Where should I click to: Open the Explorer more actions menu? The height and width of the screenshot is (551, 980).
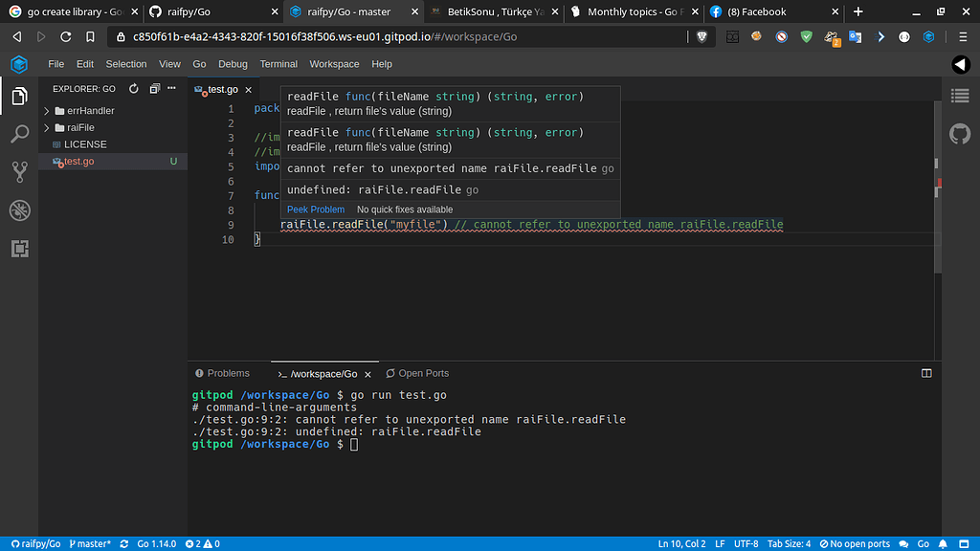click(x=172, y=88)
